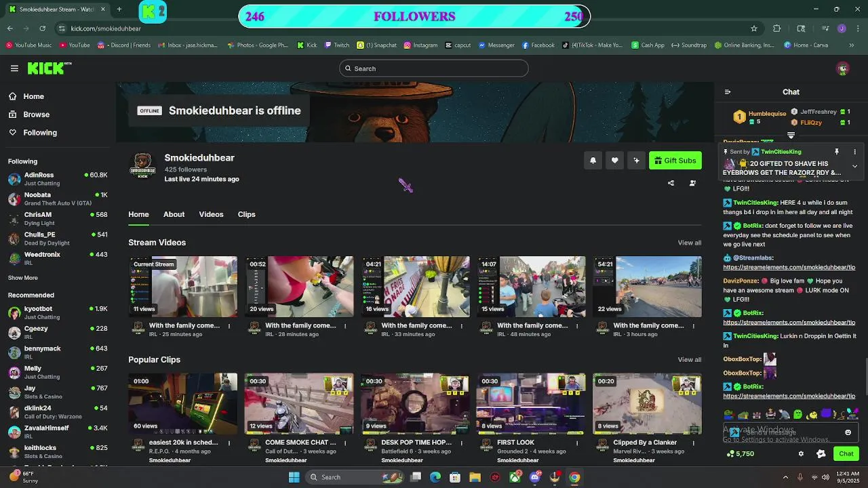The height and width of the screenshot is (488, 868).
Task: Open YouTube Music bookmark
Action: (28, 45)
